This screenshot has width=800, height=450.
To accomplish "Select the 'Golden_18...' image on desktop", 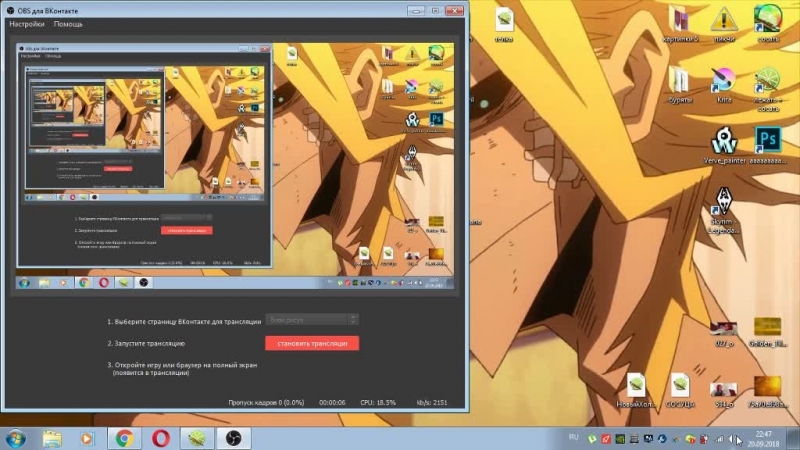I will (x=768, y=332).
